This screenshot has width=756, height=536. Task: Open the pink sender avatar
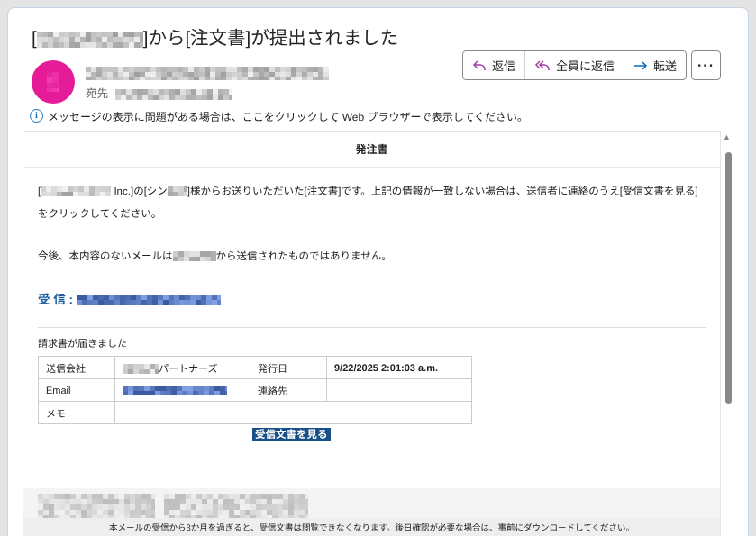point(53,82)
